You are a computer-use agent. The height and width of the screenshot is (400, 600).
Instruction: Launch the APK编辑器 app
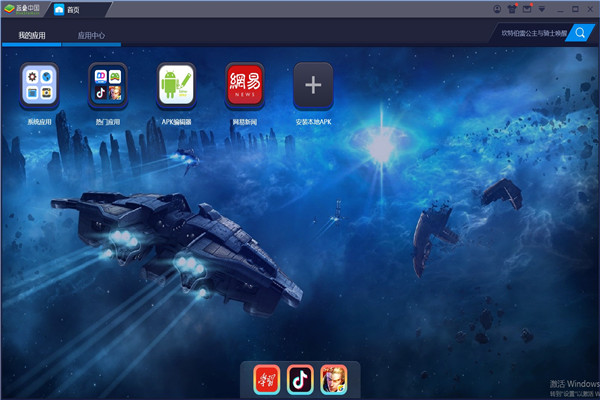coord(176,85)
